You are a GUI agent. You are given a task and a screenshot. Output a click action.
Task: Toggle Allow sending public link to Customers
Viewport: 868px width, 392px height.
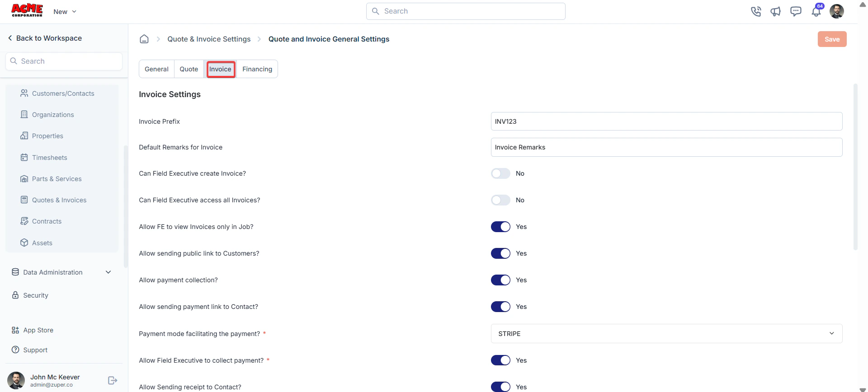tap(500, 253)
